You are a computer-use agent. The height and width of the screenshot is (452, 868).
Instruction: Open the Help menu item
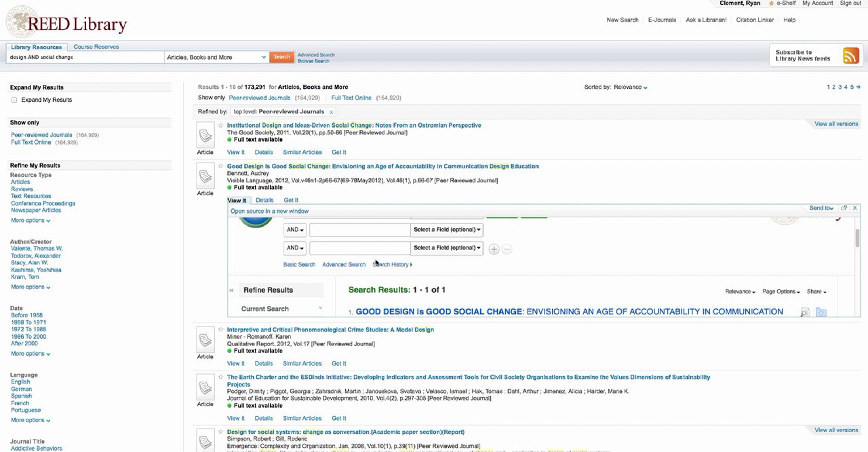coord(790,20)
